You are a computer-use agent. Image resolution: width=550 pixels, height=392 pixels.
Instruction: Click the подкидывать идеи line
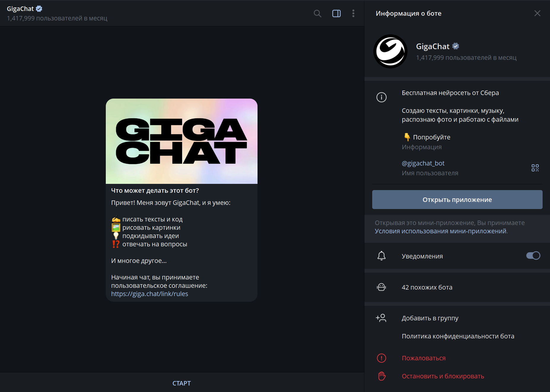coord(145,236)
